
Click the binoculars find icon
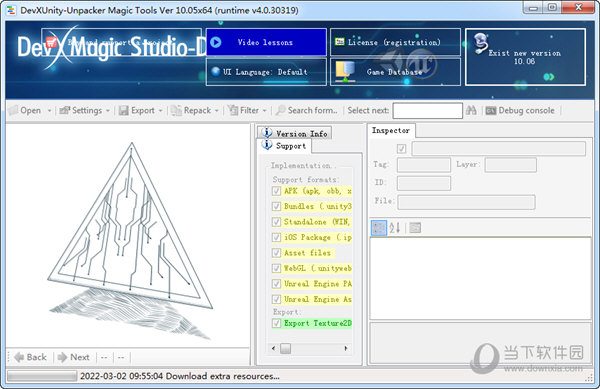click(471, 111)
